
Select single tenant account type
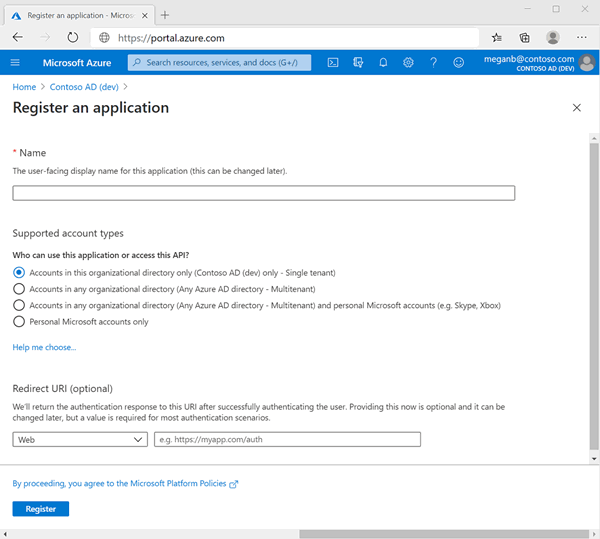[x=18, y=272]
